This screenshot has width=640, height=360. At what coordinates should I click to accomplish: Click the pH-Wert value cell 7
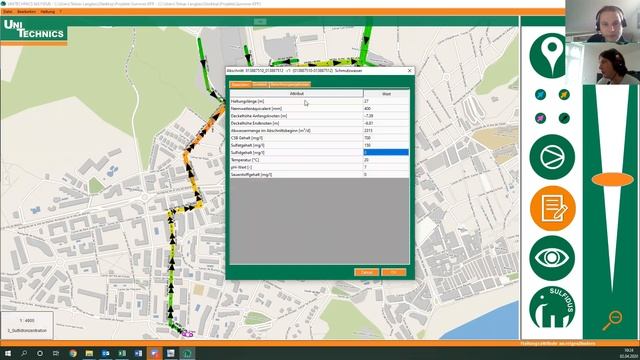[x=386, y=167]
